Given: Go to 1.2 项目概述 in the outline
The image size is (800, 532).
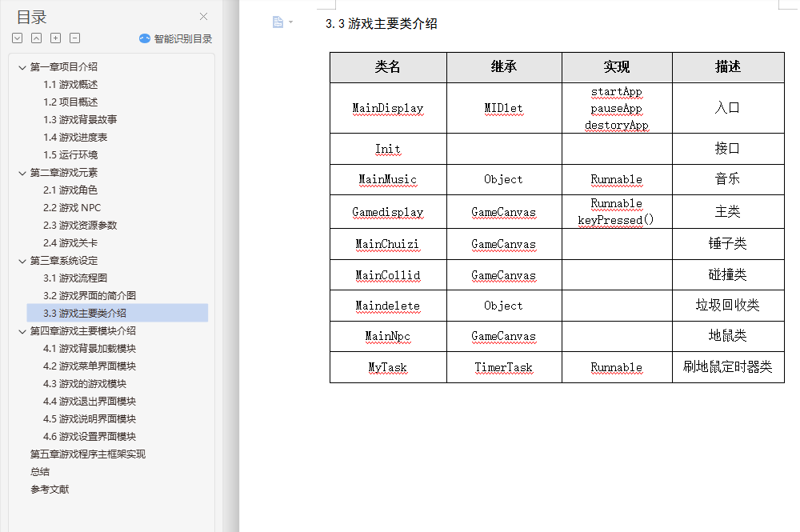Looking at the screenshot, I should (x=70, y=102).
